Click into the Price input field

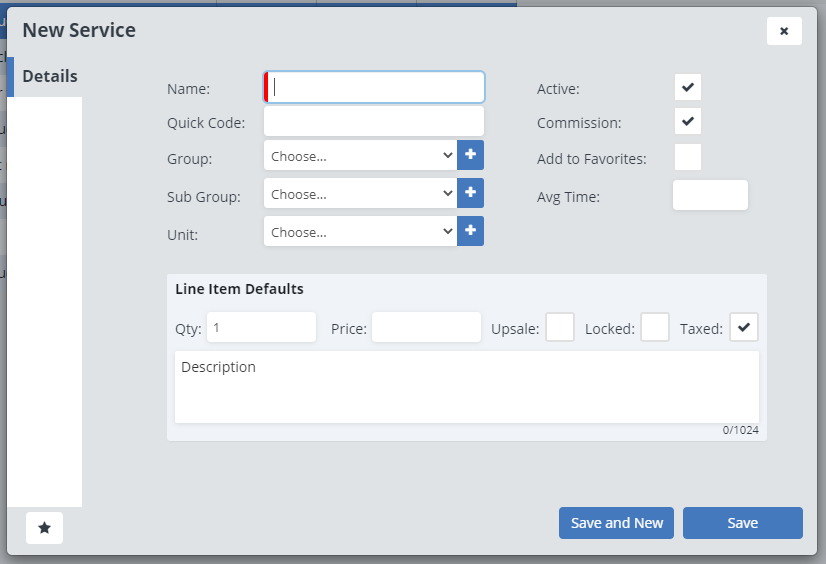426,327
